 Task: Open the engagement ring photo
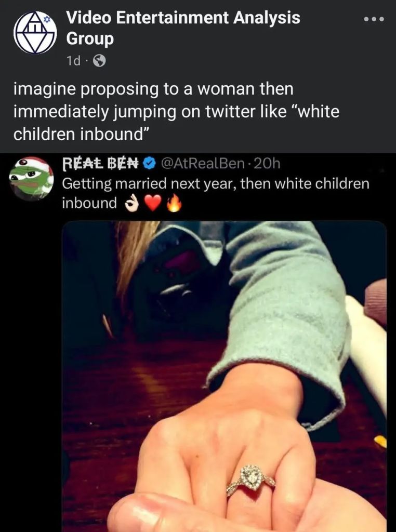pyautogui.click(x=225, y=376)
